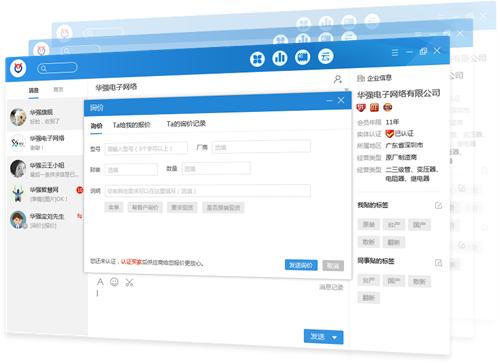Image resolution: width=500 pixels, height=364 pixels.
Task: Open chat with 华强旗舰
Action: pyautogui.click(x=45, y=116)
